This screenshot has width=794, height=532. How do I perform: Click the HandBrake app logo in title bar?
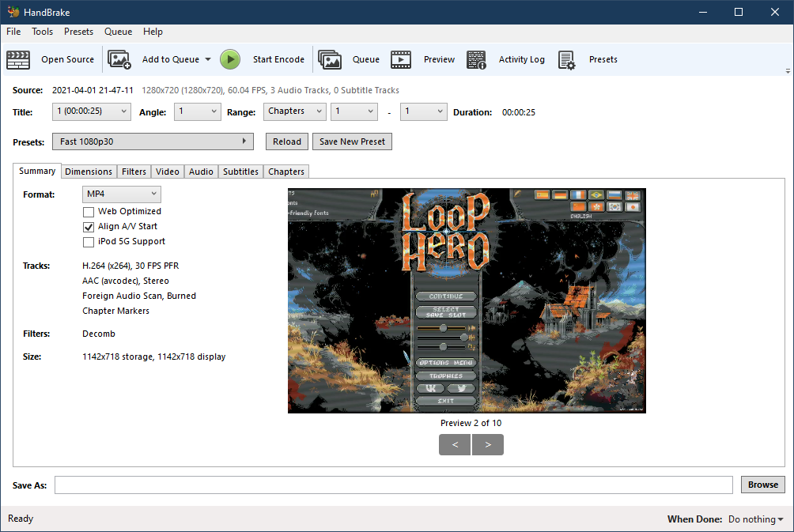click(x=13, y=12)
